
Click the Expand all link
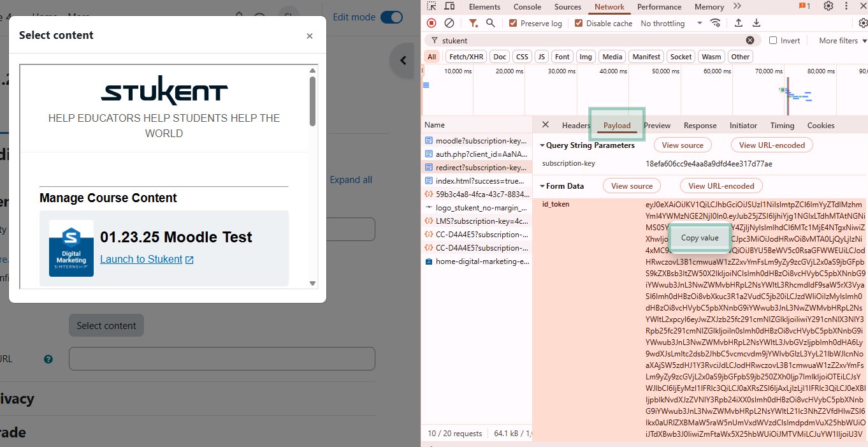click(x=351, y=180)
